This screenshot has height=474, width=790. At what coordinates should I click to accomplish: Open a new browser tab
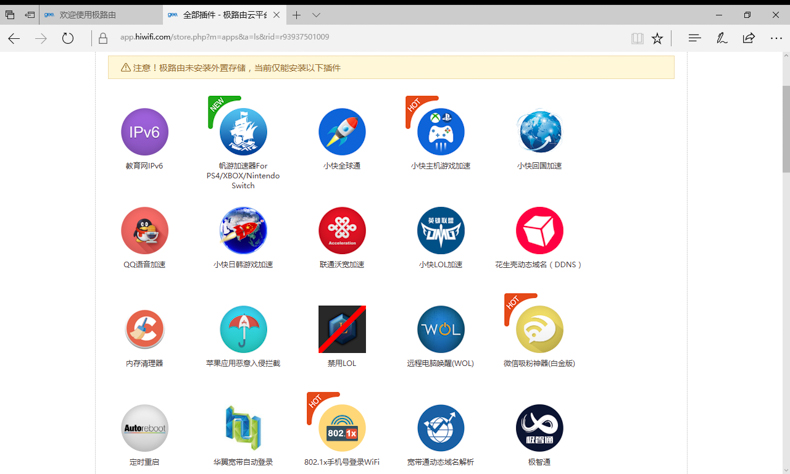tap(296, 15)
